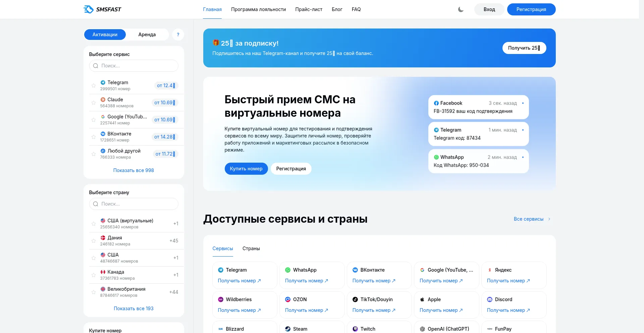Click Steam icon in services grid
The height and width of the screenshot is (333, 644).
(288, 329)
